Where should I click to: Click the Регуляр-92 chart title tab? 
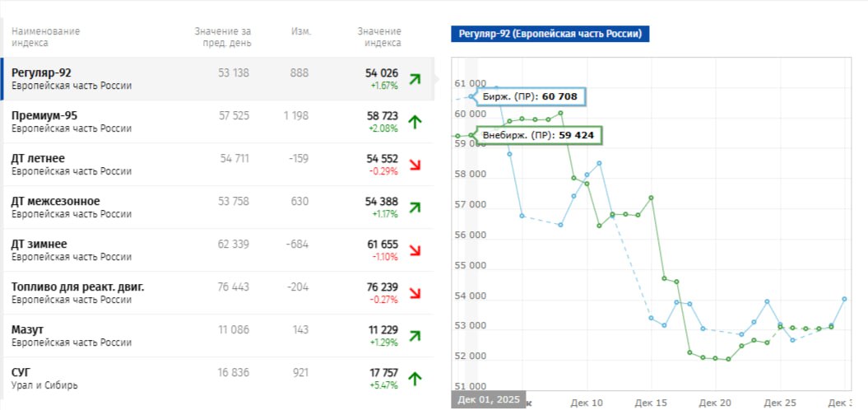click(550, 34)
